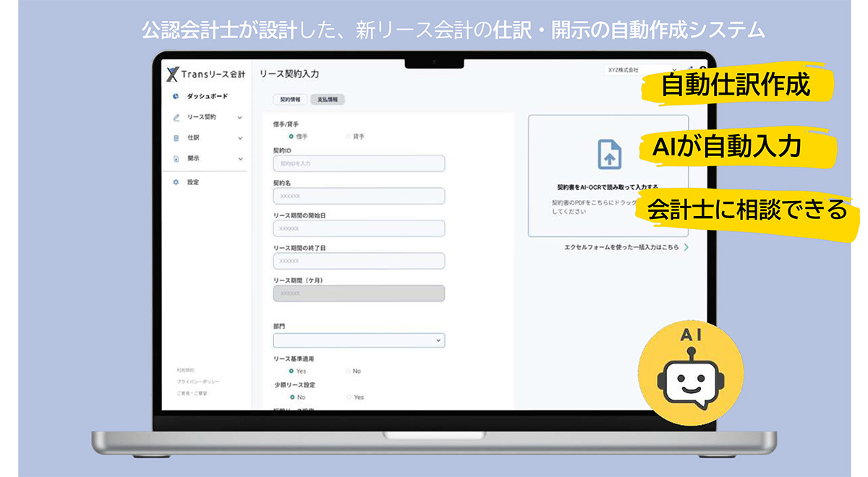Image resolution: width=868 pixels, height=477 pixels.
Task: Click the PDF upload file icon
Action: point(608,154)
